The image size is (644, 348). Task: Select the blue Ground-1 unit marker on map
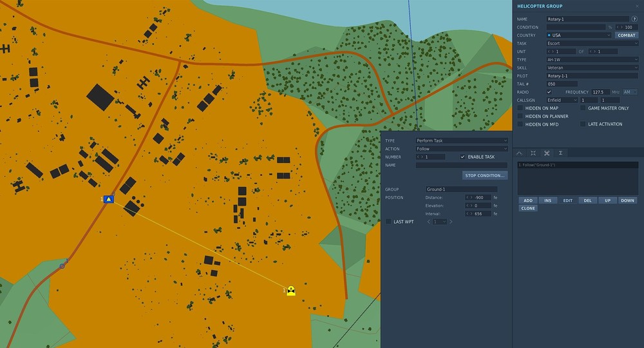click(x=108, y=199)
